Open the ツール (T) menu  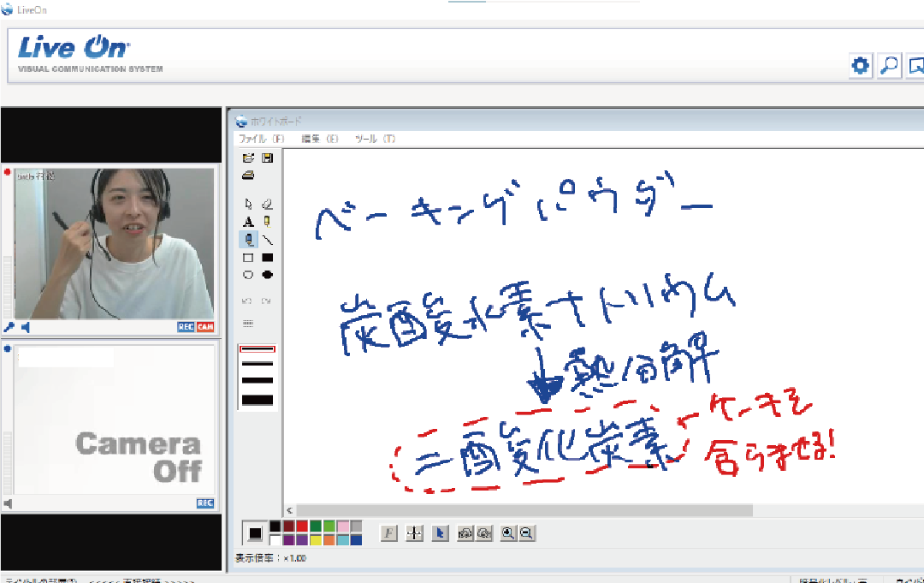[376, 139]
